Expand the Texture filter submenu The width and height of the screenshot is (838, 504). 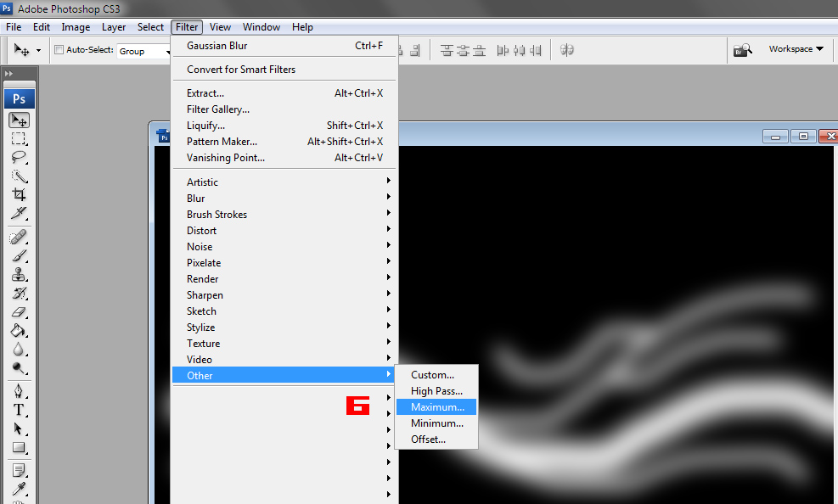pos(285,344)
